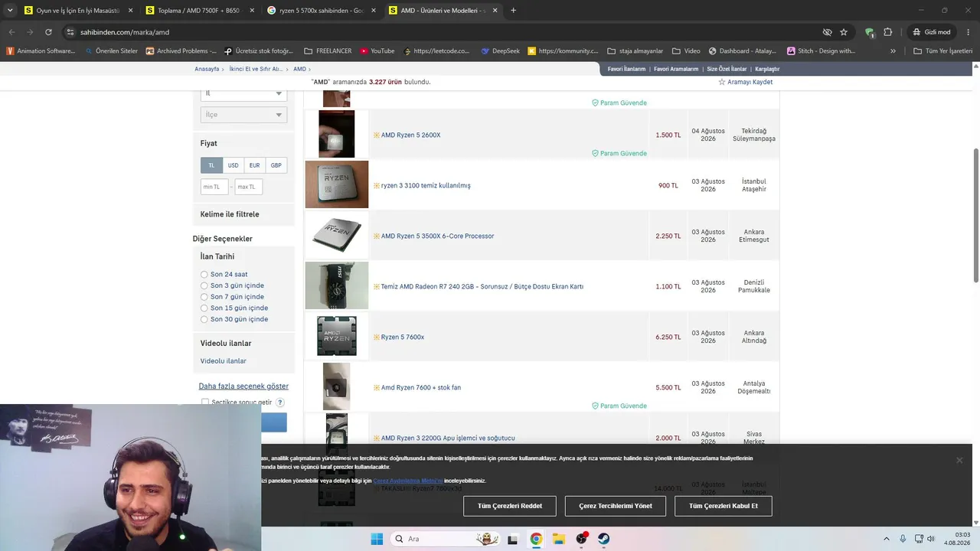Viewport: 980px width, 551px height.
Task: Open the 'Tüm Yer İşaretleri' bookmarks folder
Action: 943,51
